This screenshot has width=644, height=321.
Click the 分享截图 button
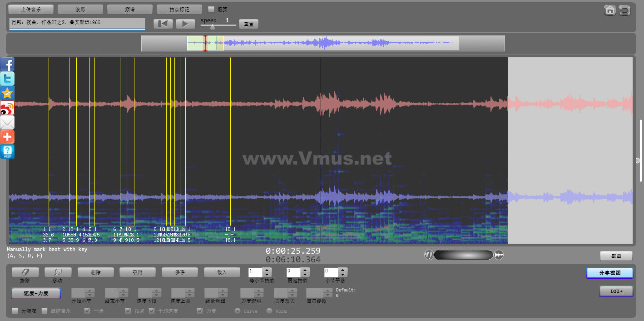click(x=609, y=273)
